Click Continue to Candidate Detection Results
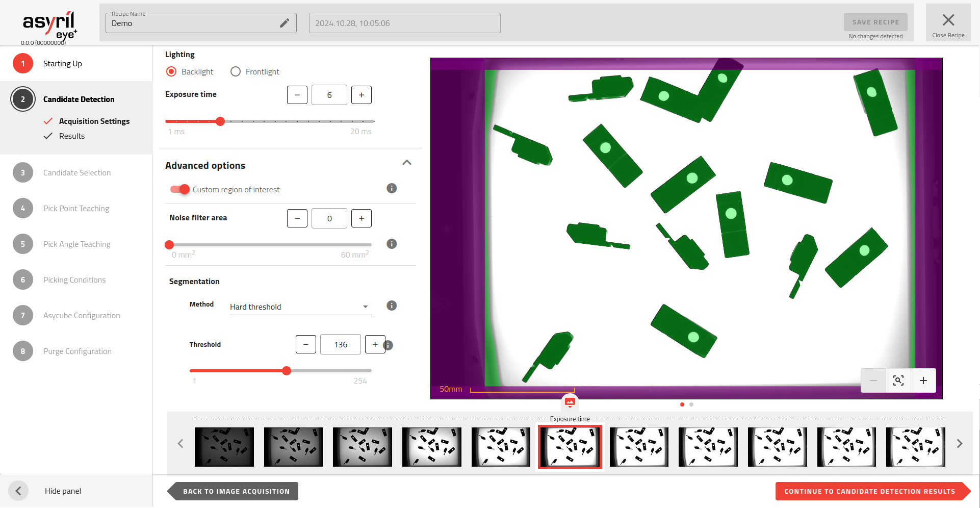The image size is (980, 508). 869,491
